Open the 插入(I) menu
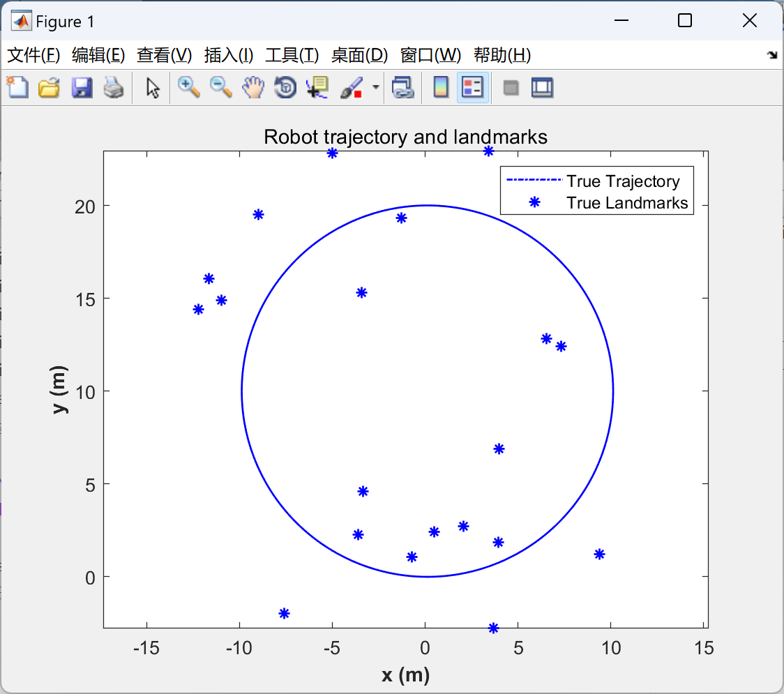784x694 pixels. [x=229, y=55]
